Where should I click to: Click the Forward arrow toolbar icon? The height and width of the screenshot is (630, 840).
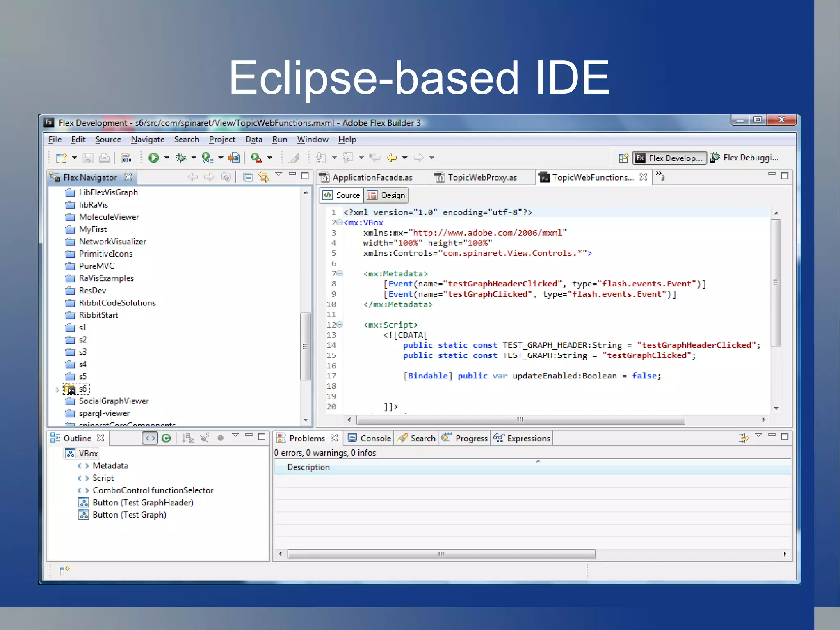pos(419,158)
